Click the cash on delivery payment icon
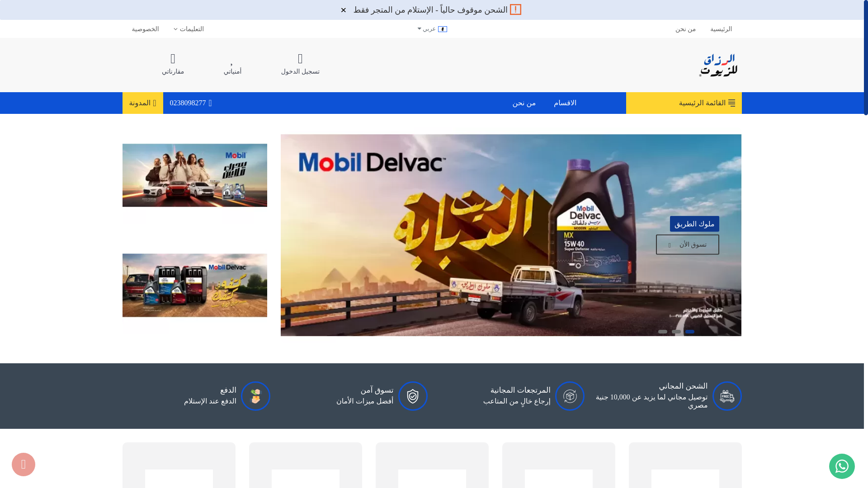Viewport: 868px width, 488px height. [255, 396]
